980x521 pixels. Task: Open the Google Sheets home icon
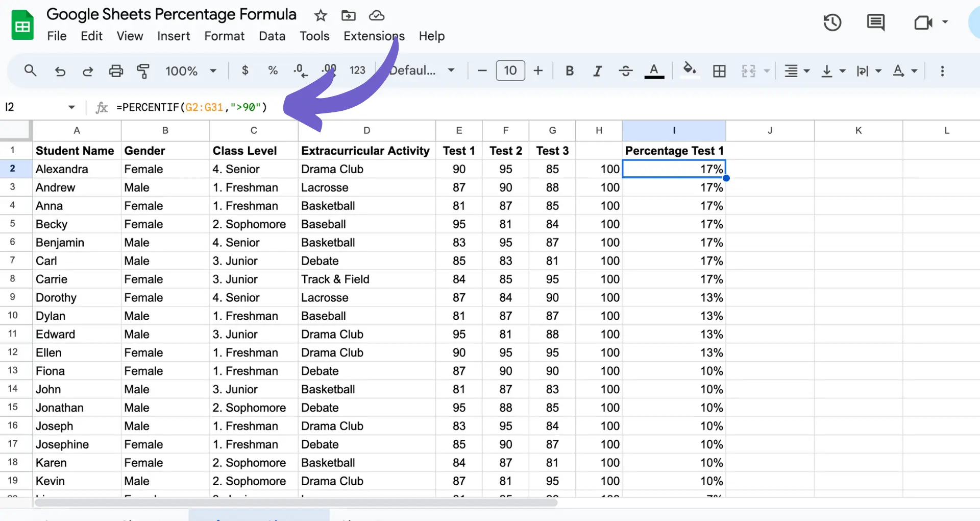[x=22, y=26]
